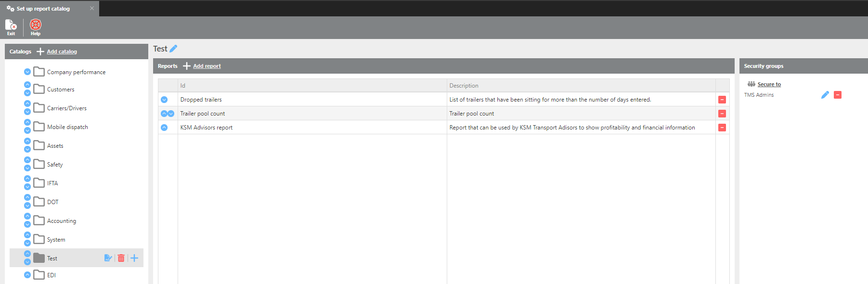Remove the Trailer pool count report
Screen dimensions: 868x284
point(722,114)
